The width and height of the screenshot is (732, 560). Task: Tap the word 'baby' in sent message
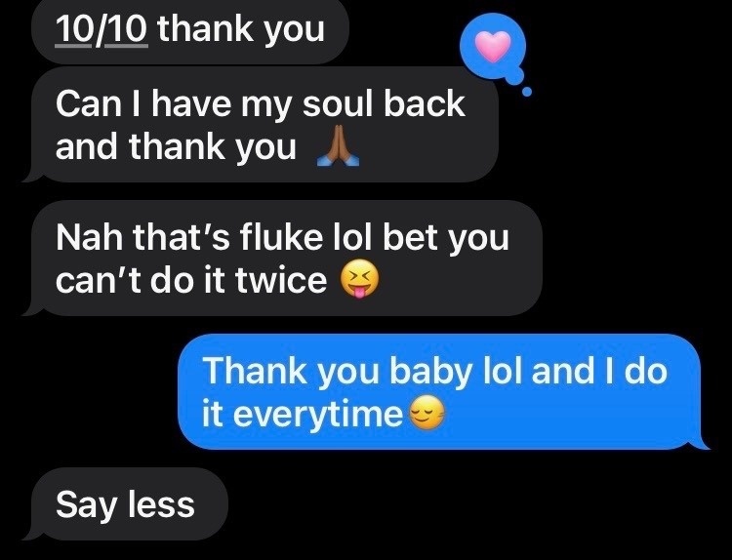click(x=430, y=372)
